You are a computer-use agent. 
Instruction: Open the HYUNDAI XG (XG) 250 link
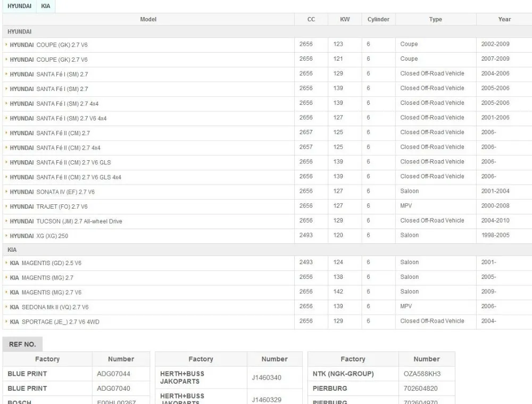click(39, 236)
